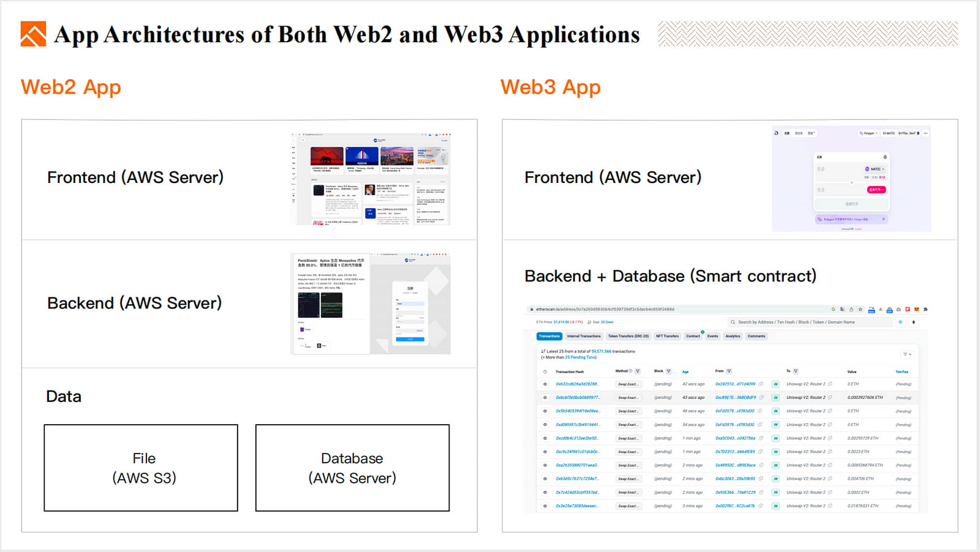Open the Token Transfers (ERC-20) tab

click(x=628, y=336)
